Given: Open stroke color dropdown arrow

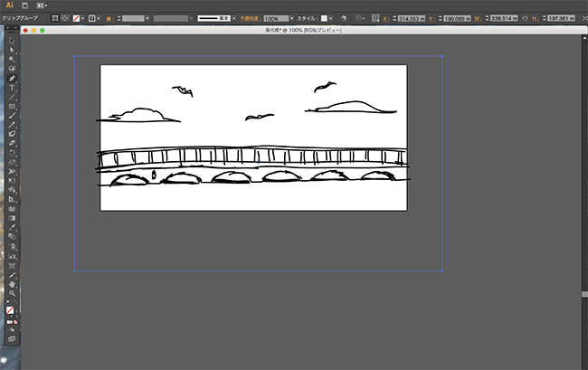Looking at the screenshot, I should pyautogui.click(x=99, y=18).
